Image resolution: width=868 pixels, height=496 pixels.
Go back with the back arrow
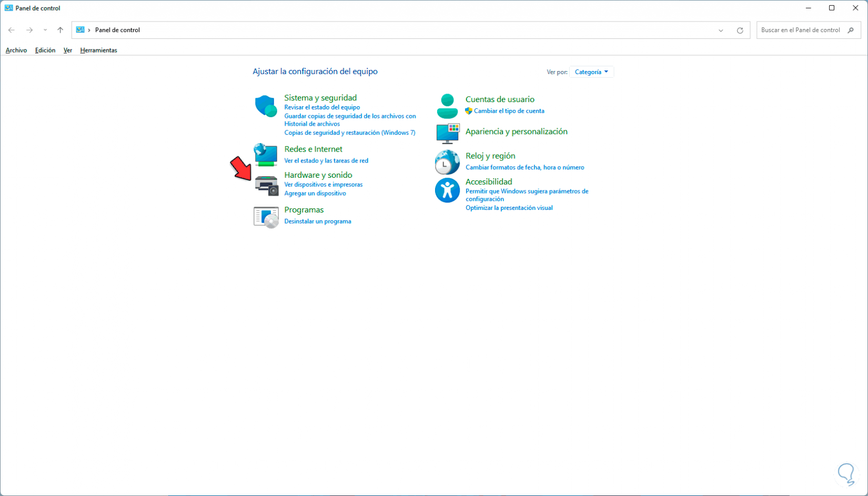tap(12, 30)
